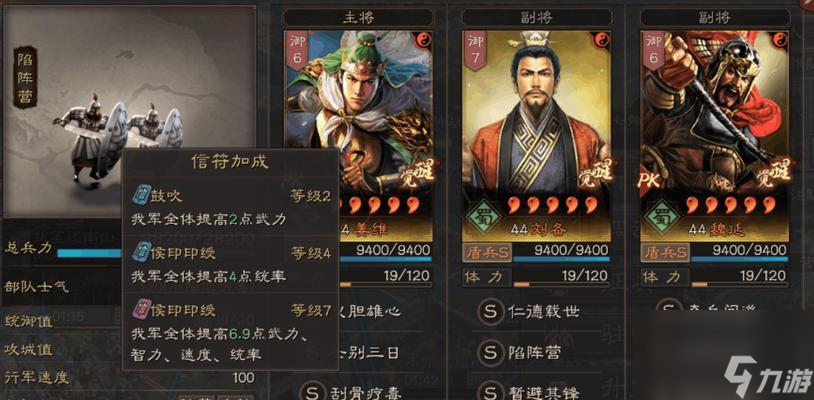Click the 蜀 faction badge on 刘备's card

click(483, 215)
